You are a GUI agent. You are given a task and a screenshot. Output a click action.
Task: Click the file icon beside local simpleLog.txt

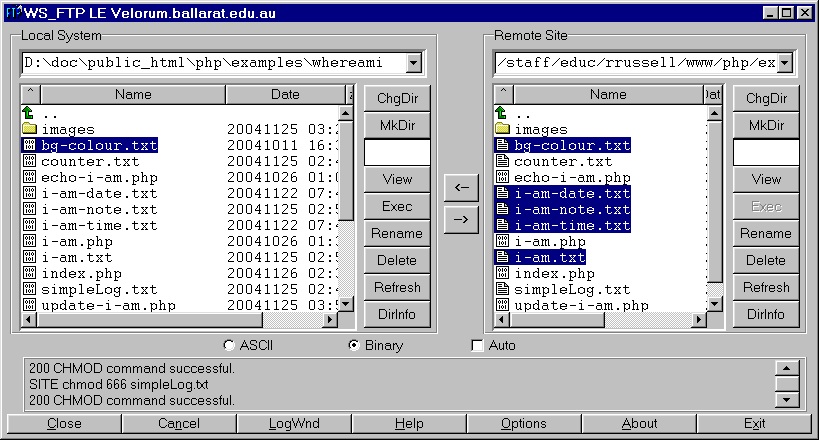coord(29,290)
